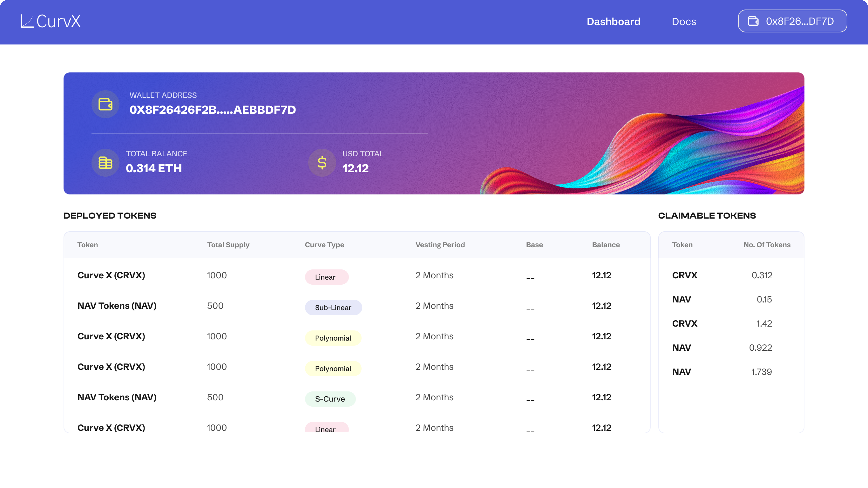
Task: Click the coin stack icon beside Total Balance
Action: click(105, 163)
